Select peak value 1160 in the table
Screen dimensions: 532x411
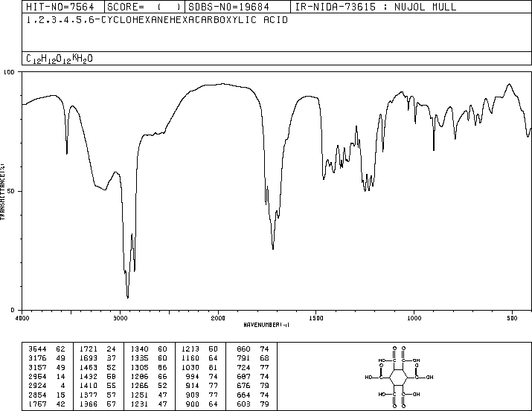190,358
